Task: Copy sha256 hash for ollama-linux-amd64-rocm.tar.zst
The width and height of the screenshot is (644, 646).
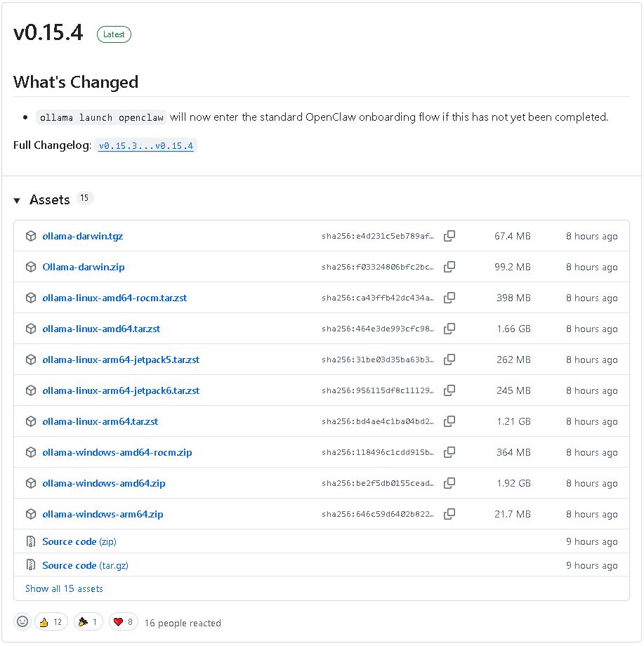Action: 449,298
